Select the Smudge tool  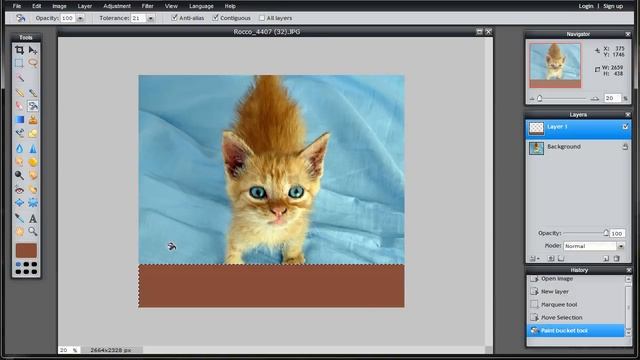tap(19, 162)
